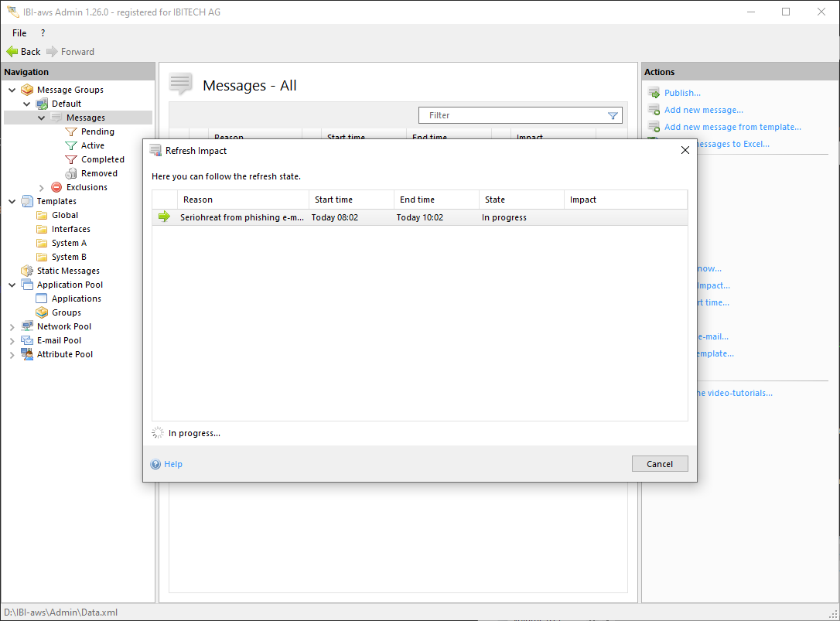
Task: Expand the Network Pool node
Action: [12, 326]
